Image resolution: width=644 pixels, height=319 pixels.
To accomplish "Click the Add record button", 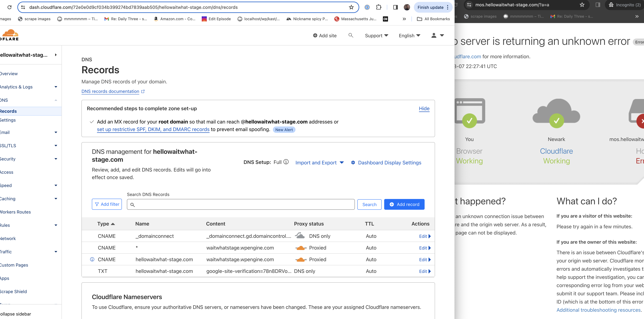I will coord(404,204).
